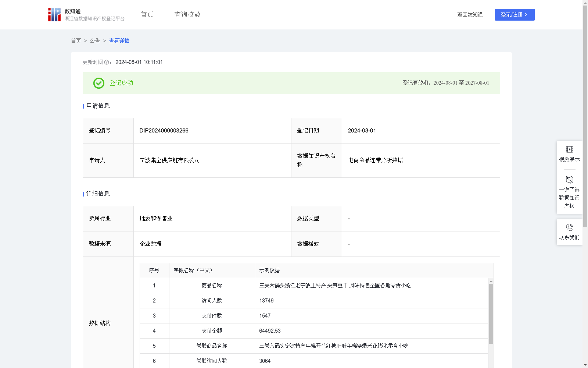Click the 登录/注册 button
Viewport: 588px width, 368px height.
tap(514, 15)
